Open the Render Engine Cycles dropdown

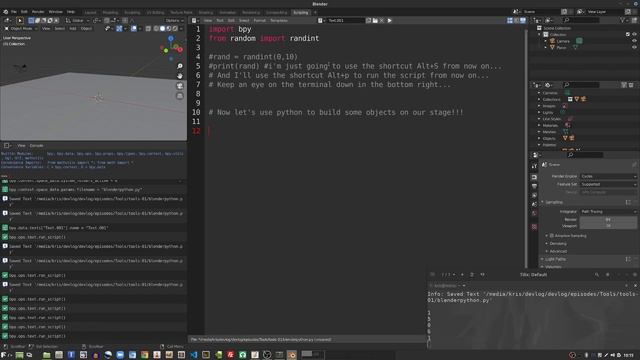point(608,176)
